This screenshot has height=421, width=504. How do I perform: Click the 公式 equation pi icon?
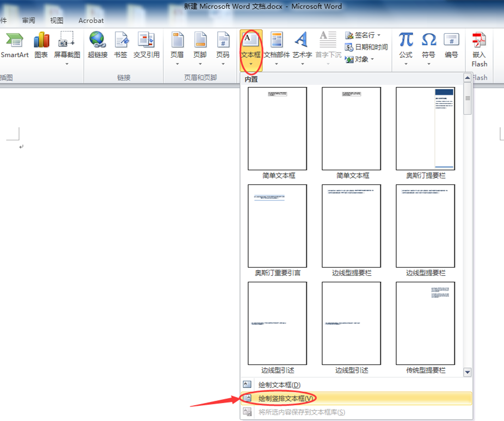405,40
